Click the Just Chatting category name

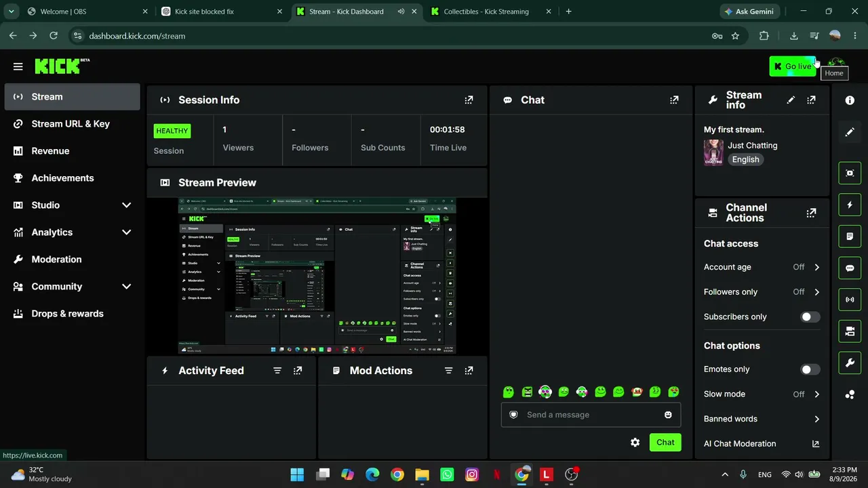(x=753, y=146)
